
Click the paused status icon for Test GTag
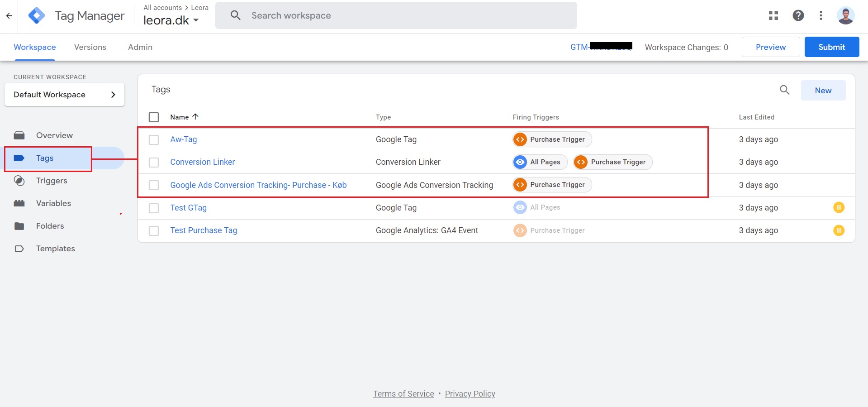coord(839,207)
